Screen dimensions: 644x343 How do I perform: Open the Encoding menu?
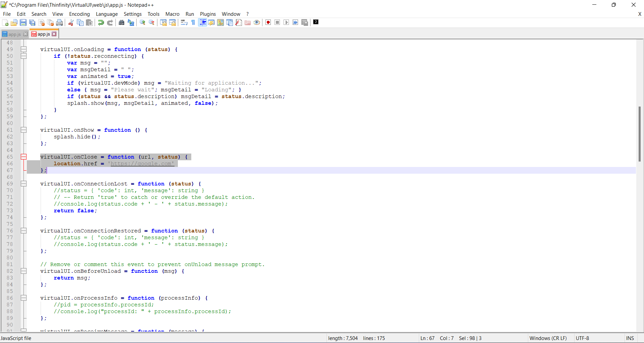(x=80, y=14)
